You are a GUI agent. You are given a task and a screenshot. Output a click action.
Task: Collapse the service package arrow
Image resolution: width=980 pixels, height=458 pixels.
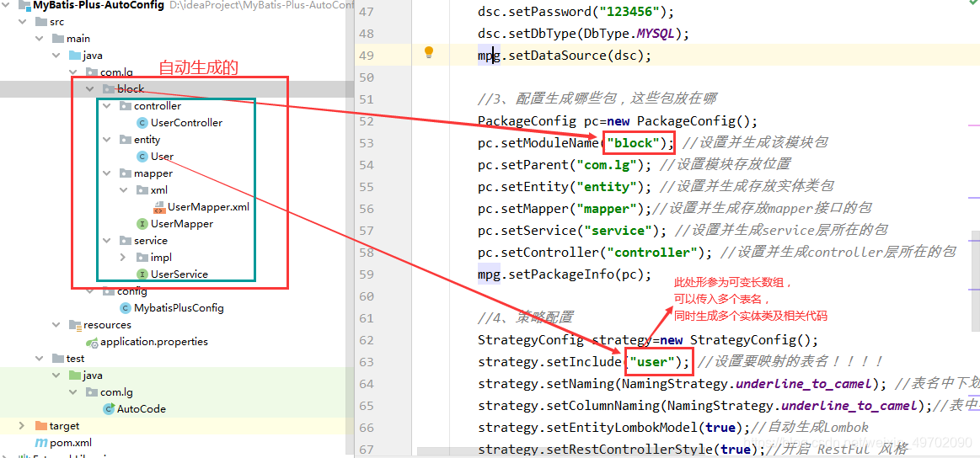[107, 241]
